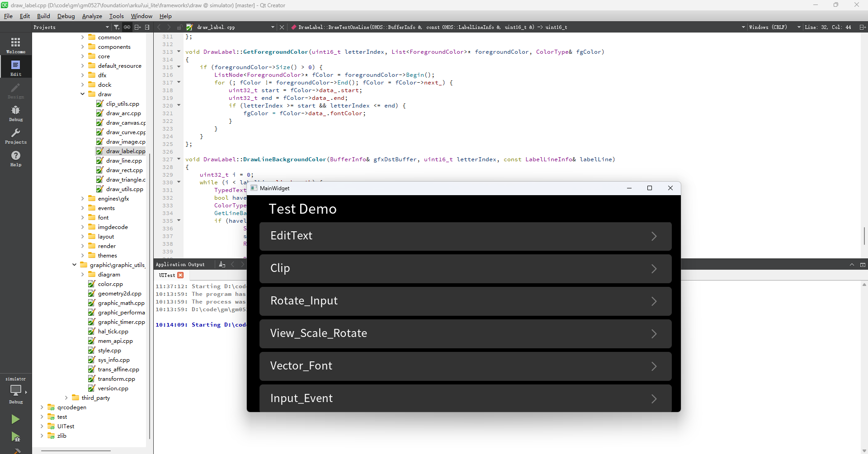This screenshot has height=454, width=868.
Task: Open Debug mode in left sidebar
Action: pyautogui.click(x=16, y=113)
